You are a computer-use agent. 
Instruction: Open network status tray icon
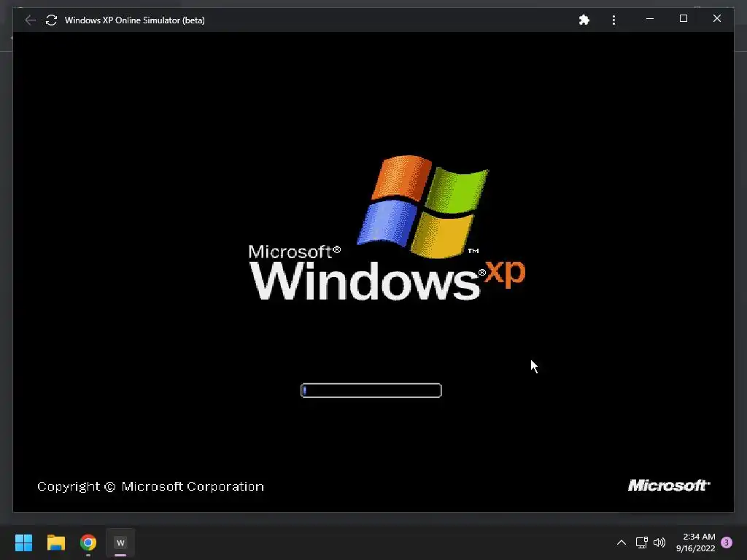pyautogui.click(x=642, y=542)
